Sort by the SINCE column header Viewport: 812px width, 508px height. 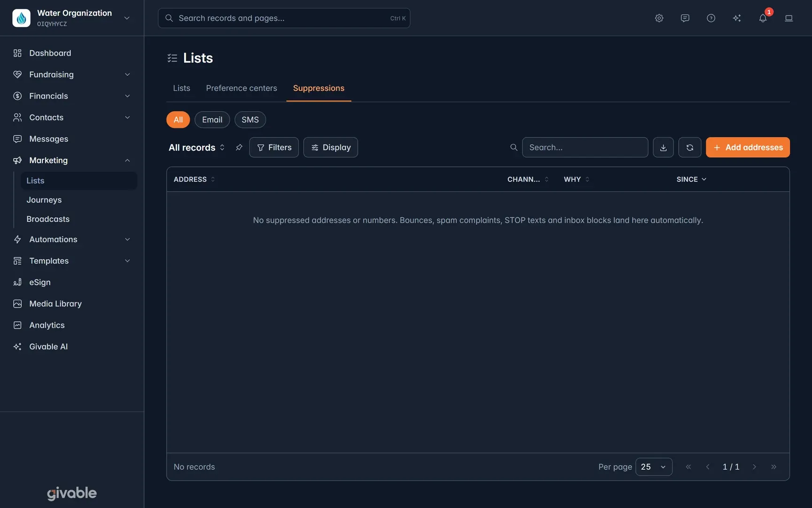(x=691, y=179)
